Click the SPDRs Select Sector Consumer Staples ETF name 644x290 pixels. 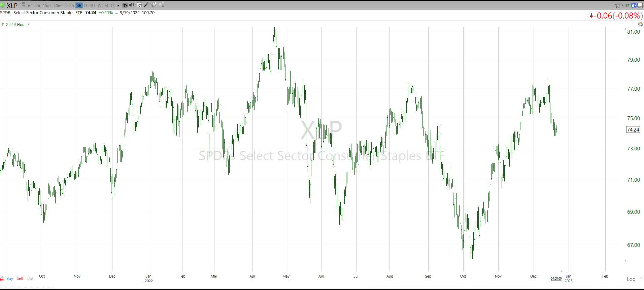pos(41,13)
